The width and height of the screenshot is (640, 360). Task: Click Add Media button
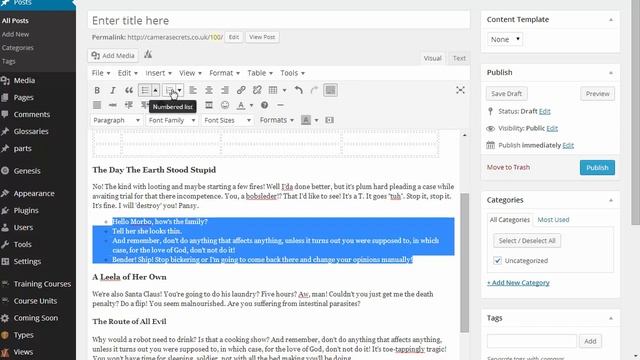pyautogui.click(x=113, y=56)
